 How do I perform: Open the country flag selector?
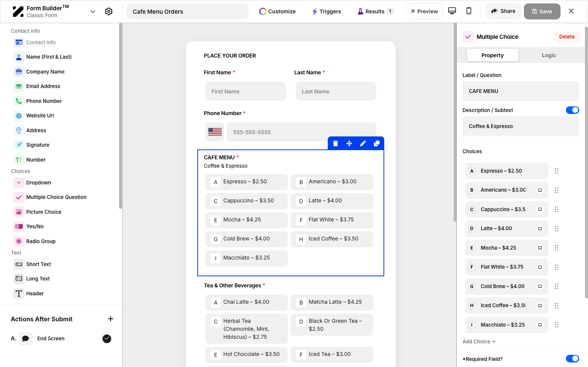(x=215, y=132)
